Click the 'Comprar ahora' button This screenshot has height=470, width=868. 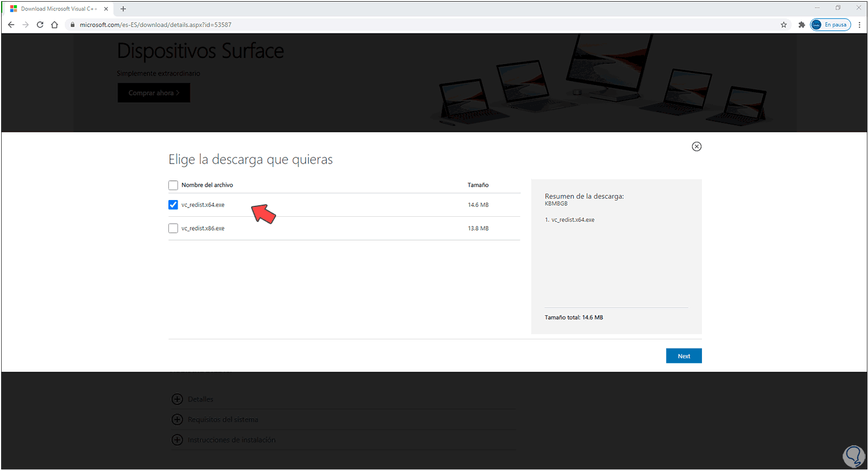point(154,92)
